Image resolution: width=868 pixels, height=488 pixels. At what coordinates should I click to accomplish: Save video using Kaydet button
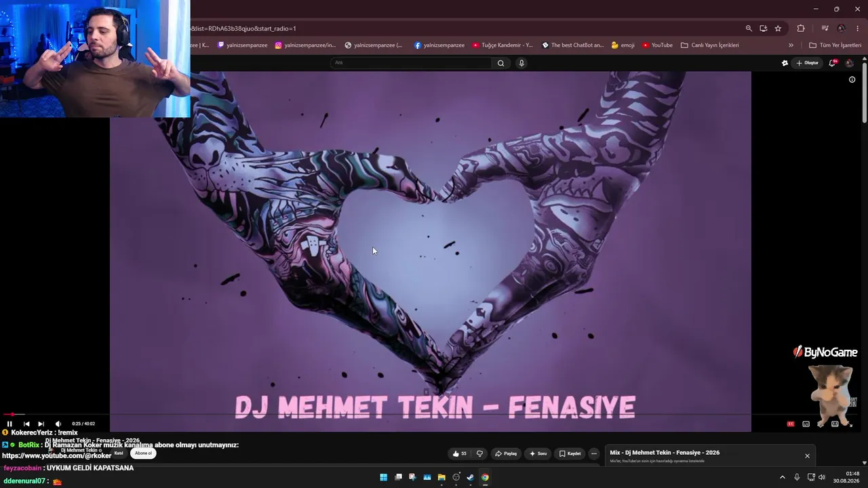pos(570,453)
